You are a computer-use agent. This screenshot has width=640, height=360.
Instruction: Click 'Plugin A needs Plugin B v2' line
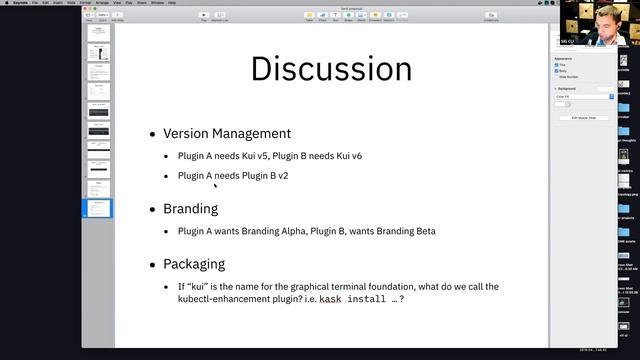point(233,176)
